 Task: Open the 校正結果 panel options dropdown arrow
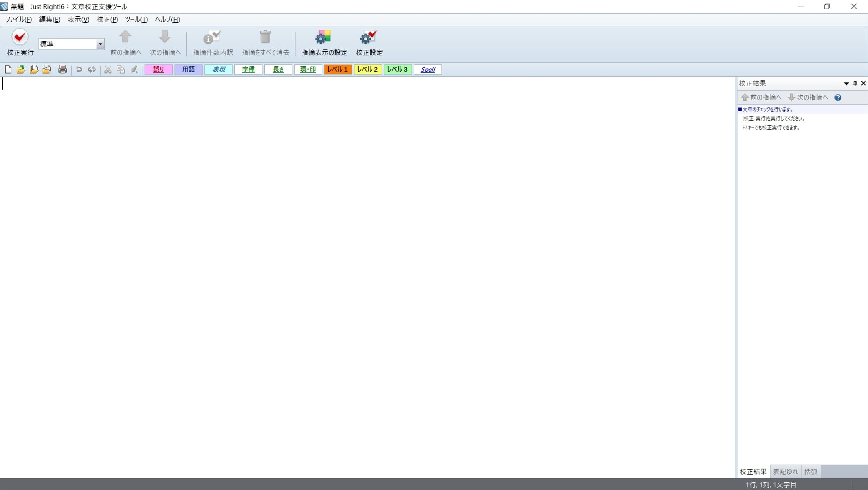[x=846, y=83]
